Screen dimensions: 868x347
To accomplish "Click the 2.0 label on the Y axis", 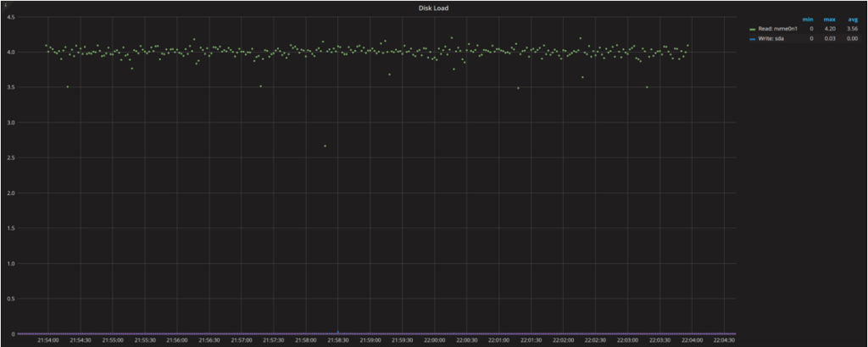I will tap(10, 193).
